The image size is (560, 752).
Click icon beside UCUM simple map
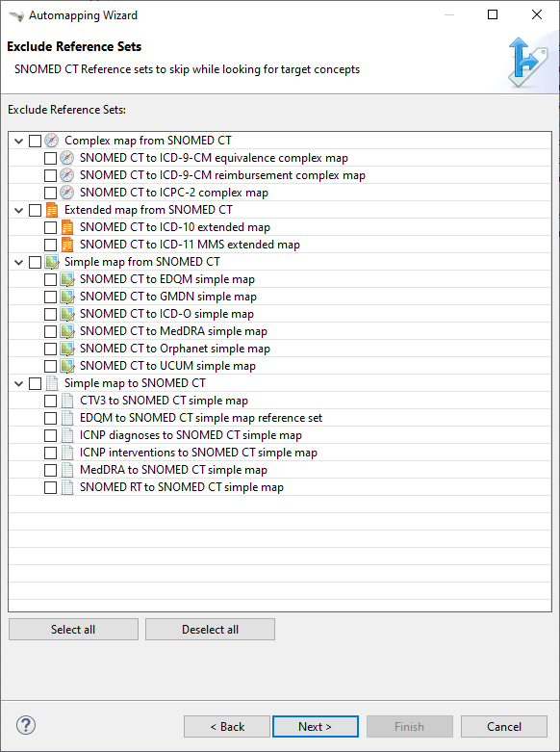[x=67, y=366]
